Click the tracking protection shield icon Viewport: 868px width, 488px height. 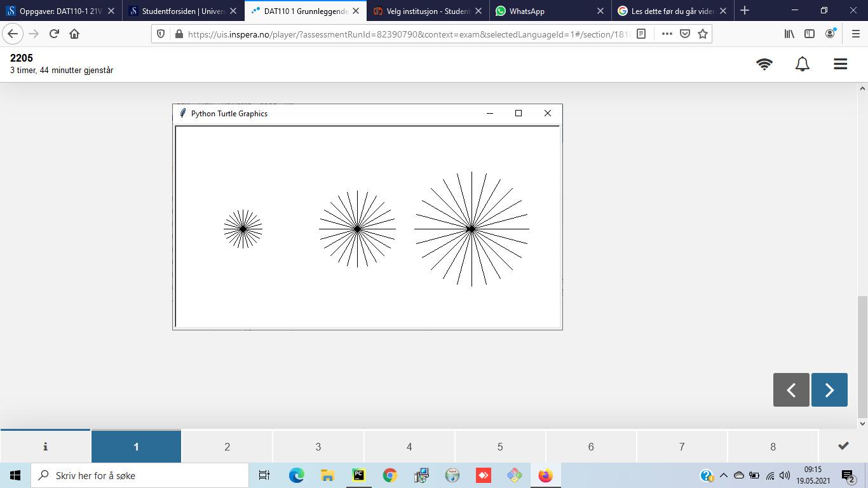160,34
